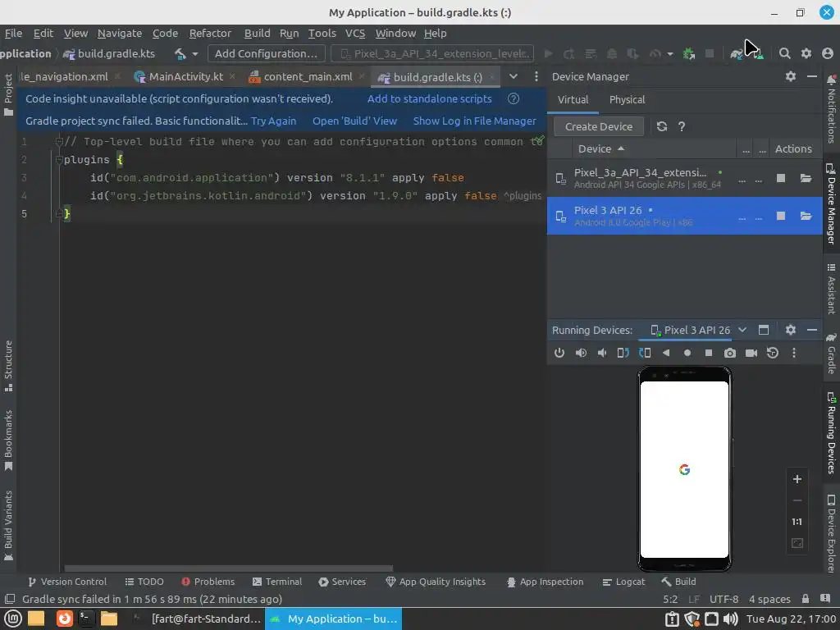Click the editor horizontal scrollbar
Image resolution: width=840 pixels, height=630 pixels.
click(x=228, y=569)
